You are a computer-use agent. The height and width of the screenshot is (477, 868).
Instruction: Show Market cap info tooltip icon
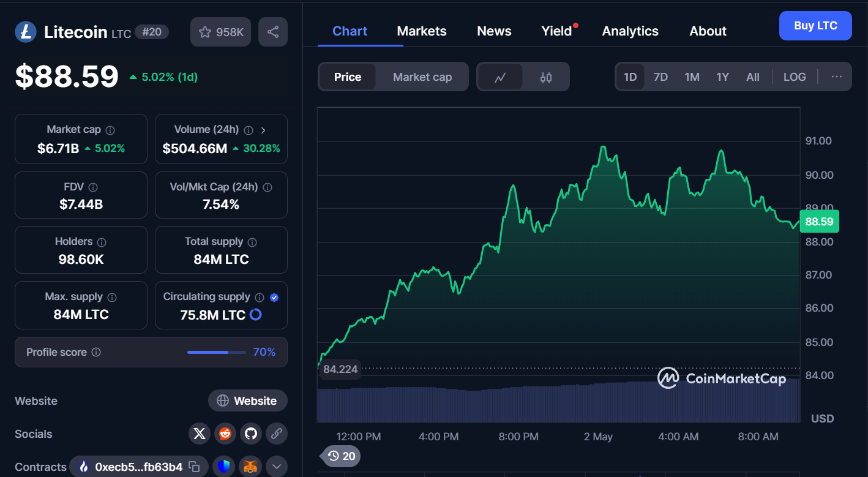[x=110, y=130]
